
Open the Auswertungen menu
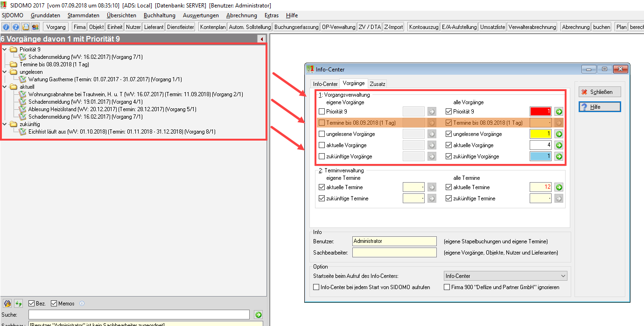(x=201, y=15)
